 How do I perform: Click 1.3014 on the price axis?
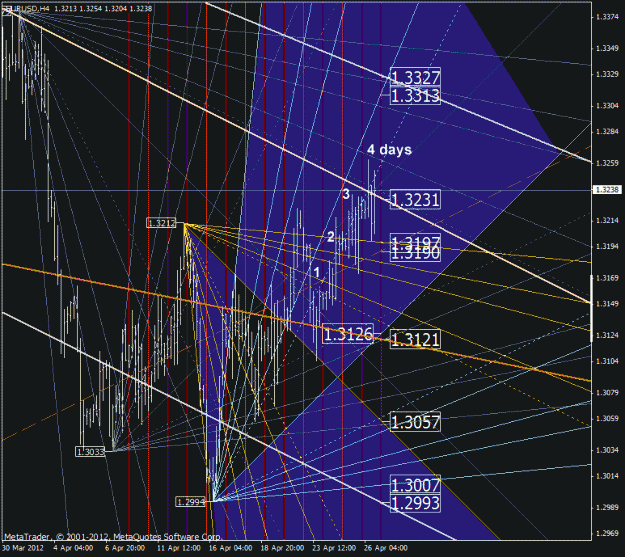(607, 476)
